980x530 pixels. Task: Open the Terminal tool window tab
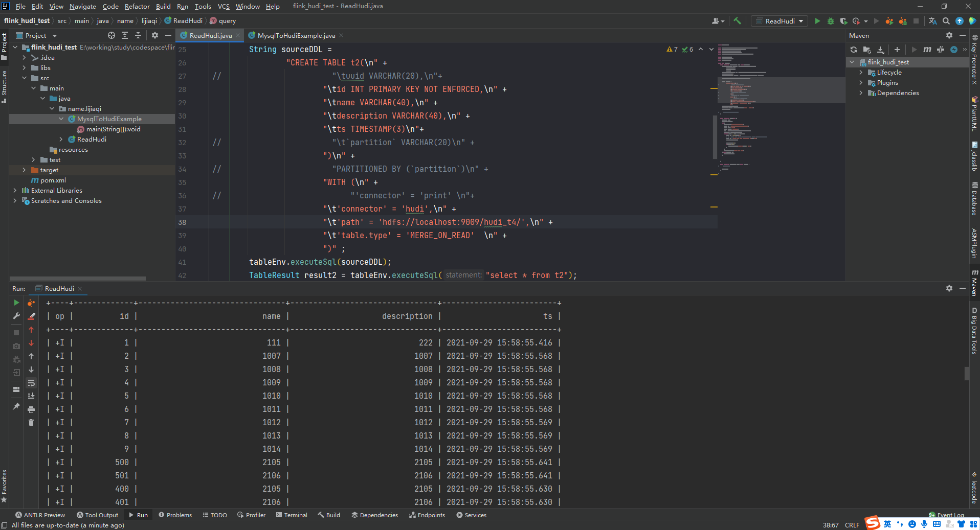(292, 515)
